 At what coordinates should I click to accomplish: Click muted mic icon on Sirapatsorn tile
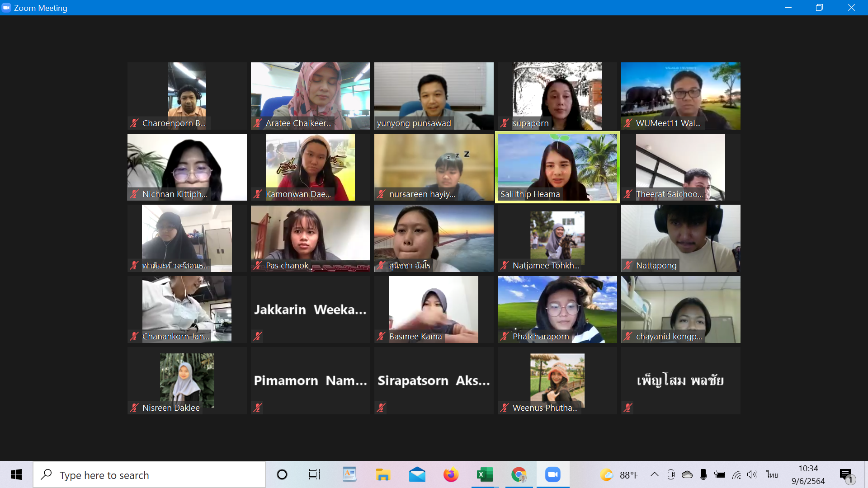[381, 408]
